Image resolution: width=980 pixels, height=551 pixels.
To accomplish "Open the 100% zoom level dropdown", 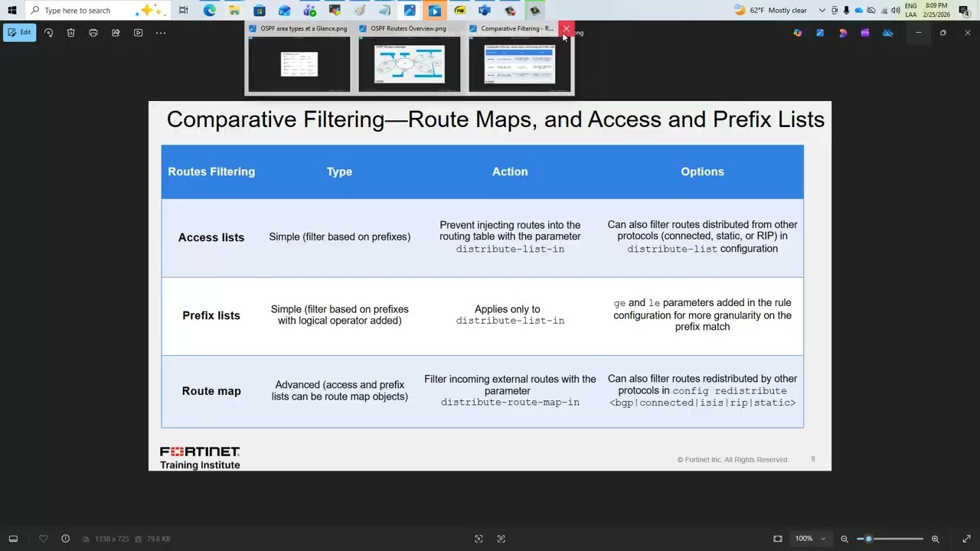I will click(810, 539).
